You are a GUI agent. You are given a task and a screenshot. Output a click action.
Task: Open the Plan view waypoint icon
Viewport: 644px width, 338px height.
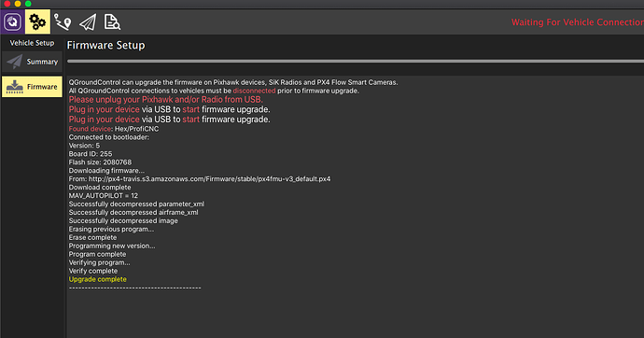(x=63, y=22)
